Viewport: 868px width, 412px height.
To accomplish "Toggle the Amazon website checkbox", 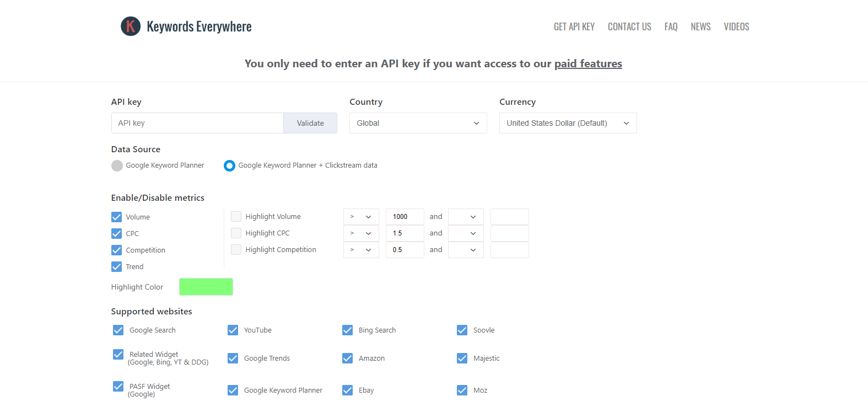I will coord(347,358).
